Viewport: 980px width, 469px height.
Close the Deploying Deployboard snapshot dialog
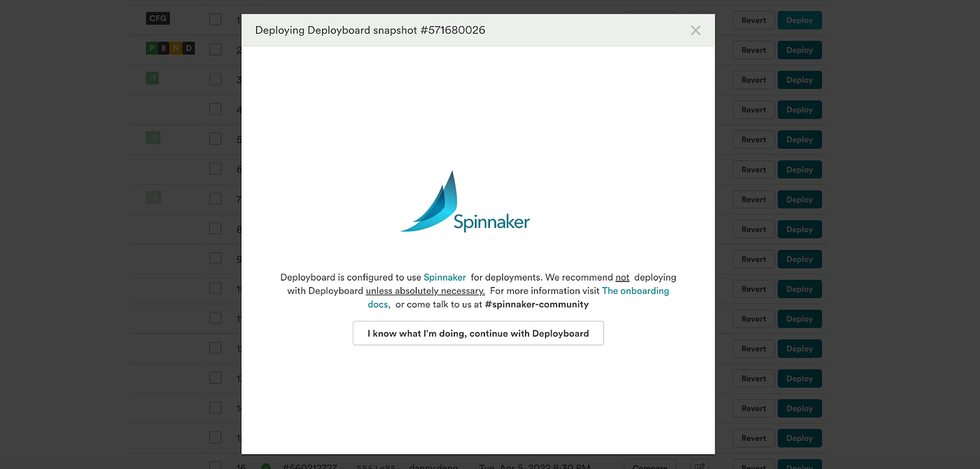click(x=695, y=30)
